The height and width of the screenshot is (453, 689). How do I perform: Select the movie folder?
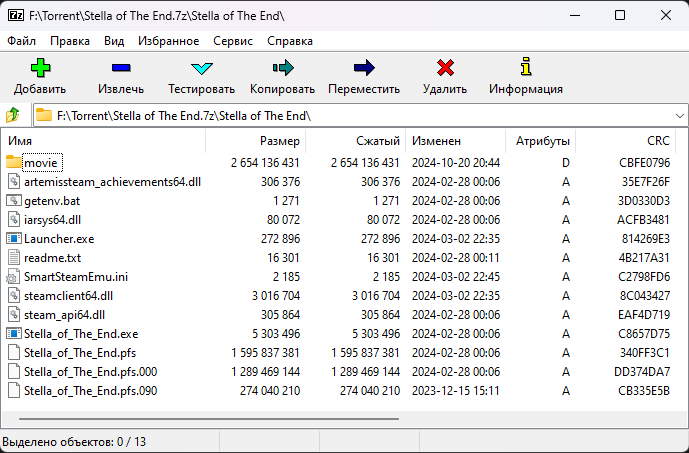(42, 162)
